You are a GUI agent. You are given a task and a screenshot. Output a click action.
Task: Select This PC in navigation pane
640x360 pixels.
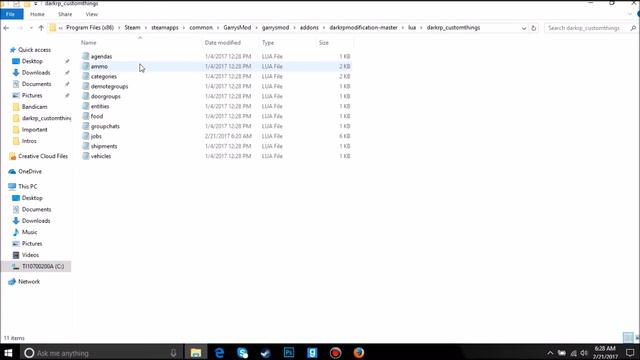click(x=27, y=187)
